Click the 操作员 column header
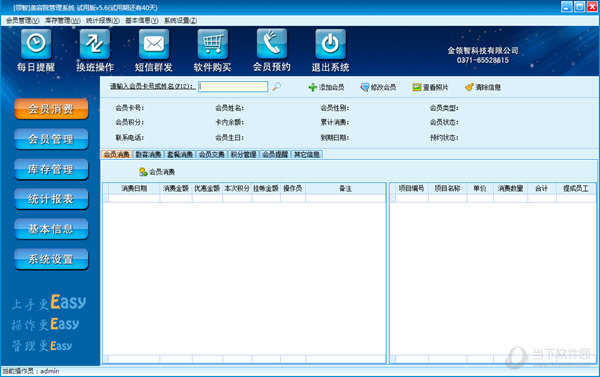The width and height of the screenshot is (600, 377). [293, 188]
